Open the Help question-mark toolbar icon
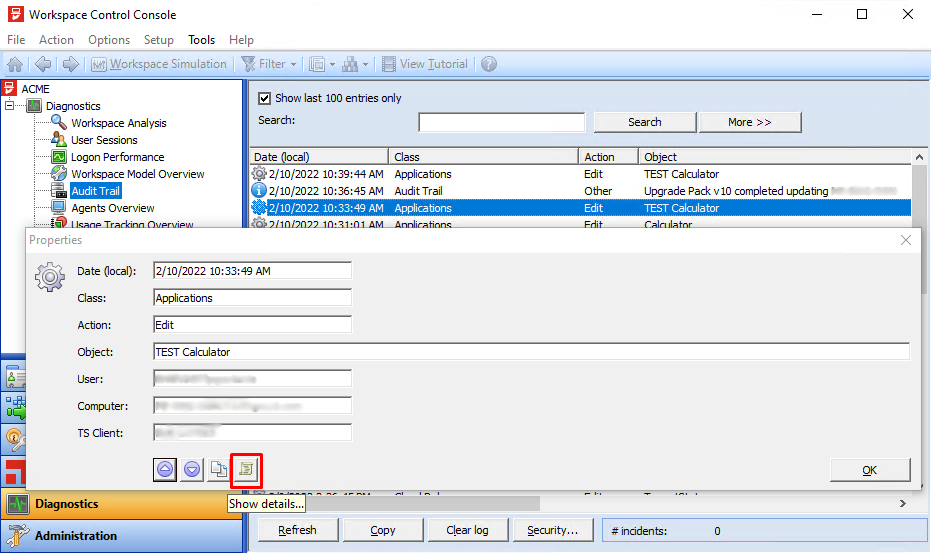The height and width of the screenshot is (553, 931). 489,64
